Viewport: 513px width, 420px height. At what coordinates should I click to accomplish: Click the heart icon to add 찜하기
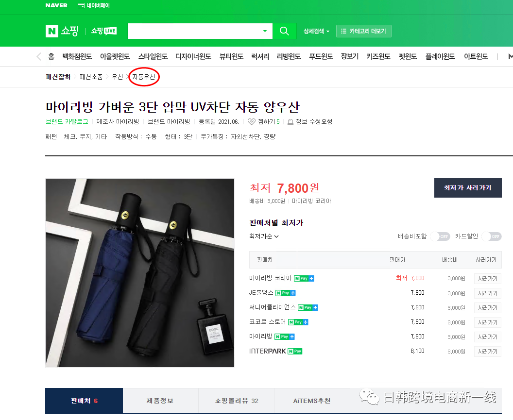coord(251,122)
